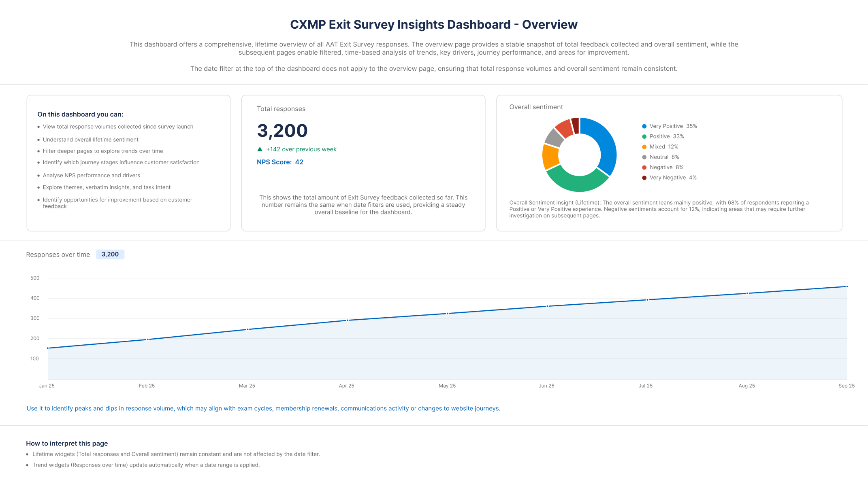Click the Mixed orange legend dot

point(644,147)
